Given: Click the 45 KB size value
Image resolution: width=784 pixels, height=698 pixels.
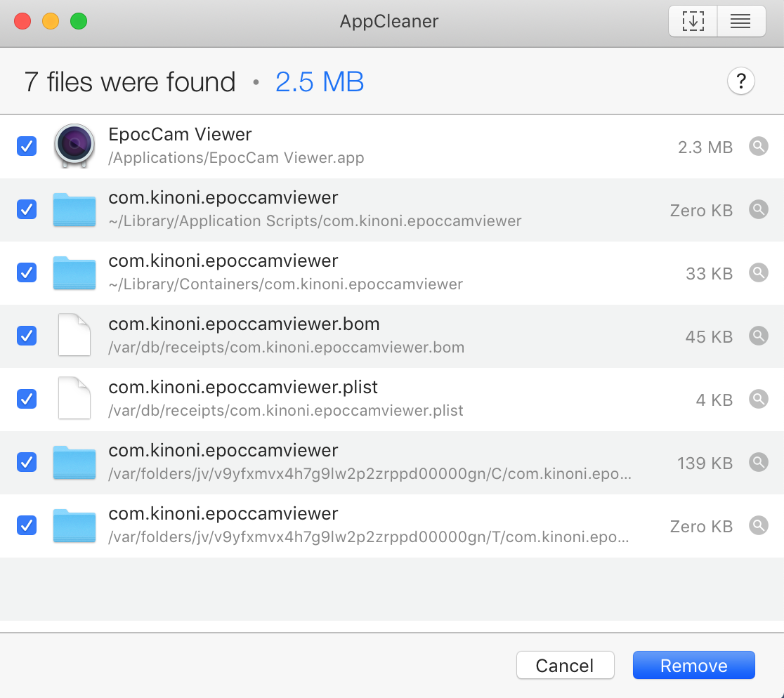Looking at the screenshot, I should [x=709, y=337].
